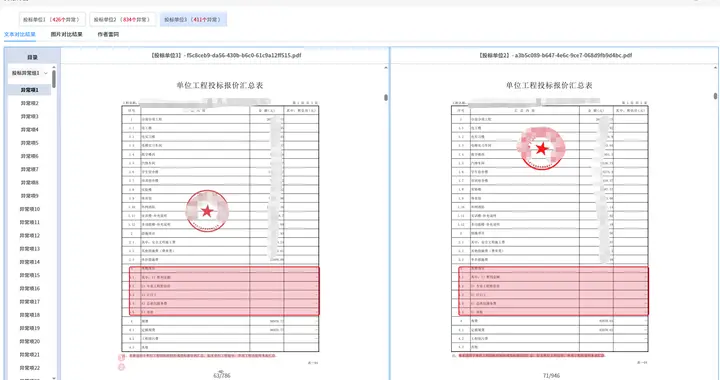Jump to 异常项5

29,143
